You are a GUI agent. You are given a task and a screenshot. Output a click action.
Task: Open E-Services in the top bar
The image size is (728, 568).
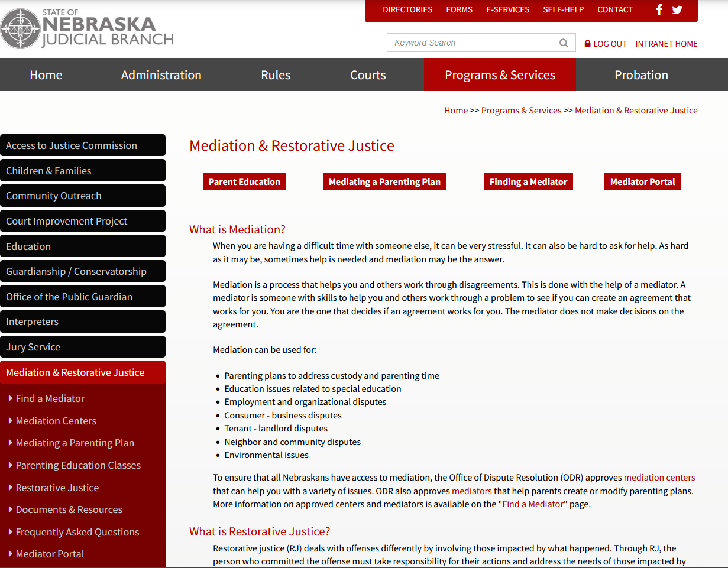[508, 9]
